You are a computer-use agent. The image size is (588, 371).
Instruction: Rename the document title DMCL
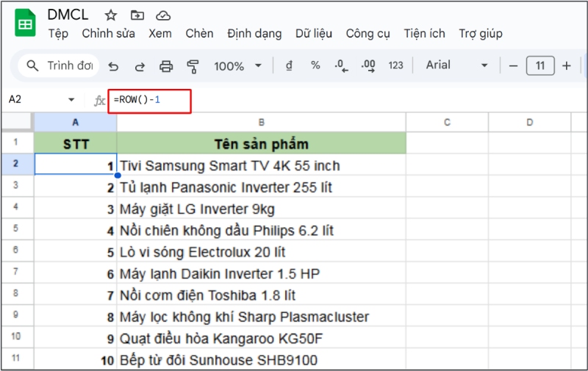point(68,15)
